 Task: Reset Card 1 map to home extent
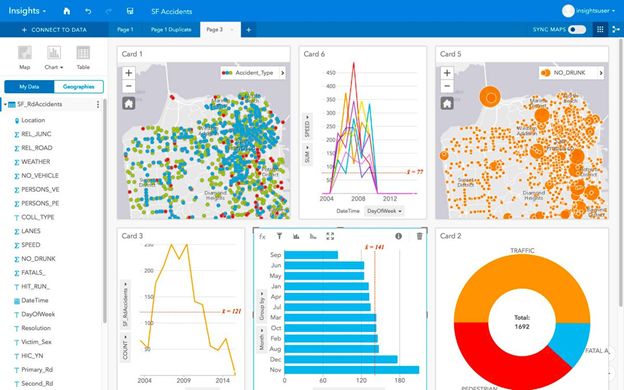tap(129, 103)
